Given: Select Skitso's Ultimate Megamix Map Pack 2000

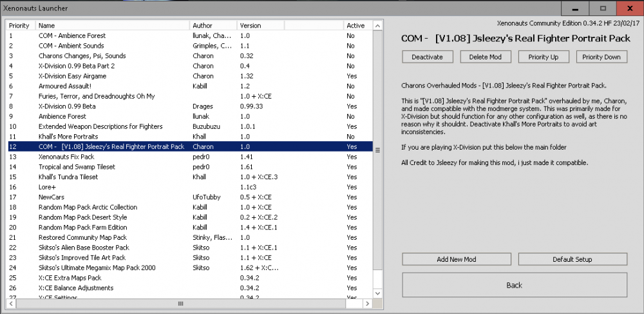Looking at the screenshot, I should pos(190,268).
